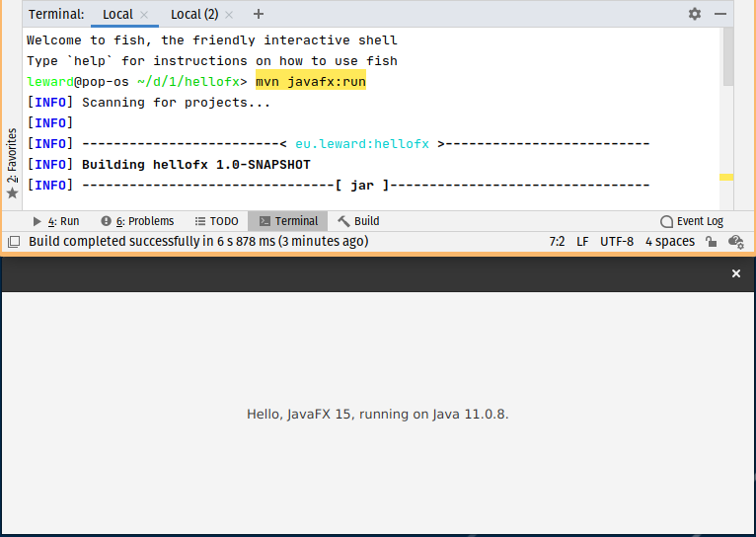Click the Scanning for projects line
Screen dimensions: 756x537
pyautogui.click(x=176, y=103)
